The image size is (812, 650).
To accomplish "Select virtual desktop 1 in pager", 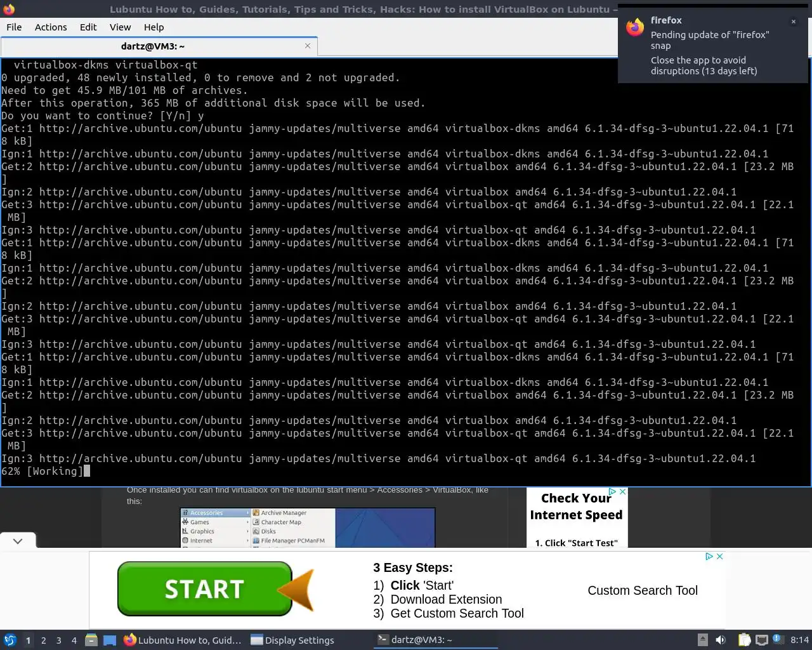I will coord(29,640).
